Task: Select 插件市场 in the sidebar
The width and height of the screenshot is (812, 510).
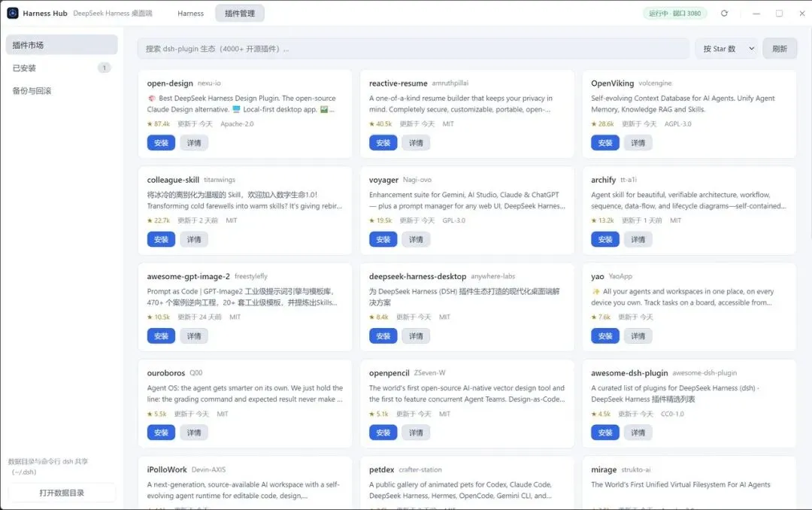Action: tap(62, 45)
